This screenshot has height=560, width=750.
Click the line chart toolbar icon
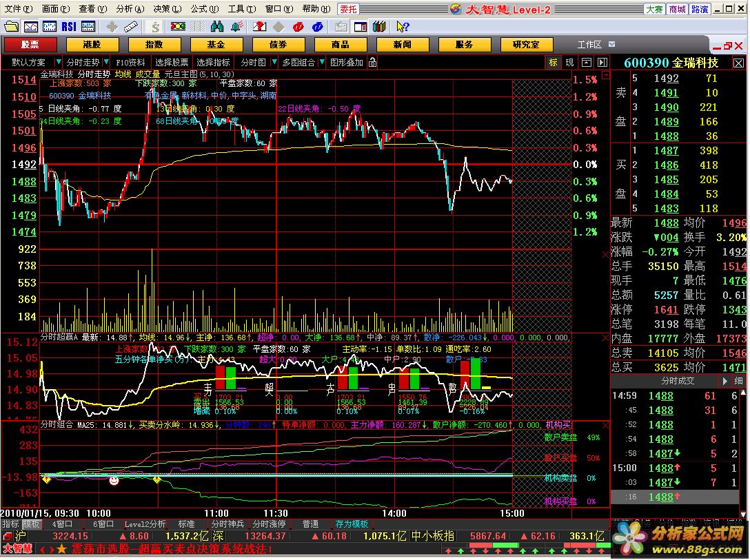click(x=30, y=27)
